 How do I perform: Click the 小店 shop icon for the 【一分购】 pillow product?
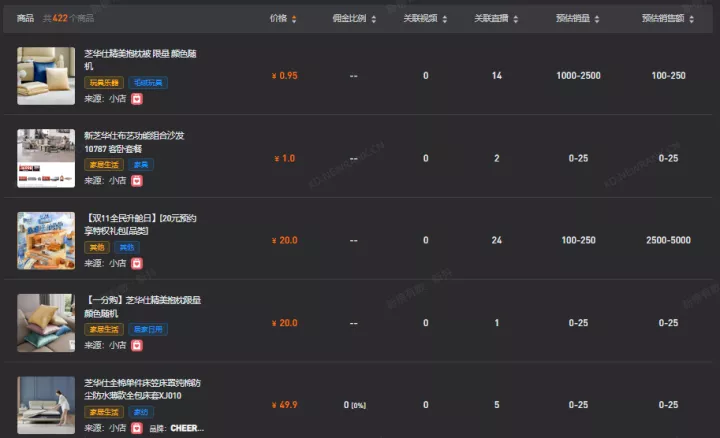(137, 345)
